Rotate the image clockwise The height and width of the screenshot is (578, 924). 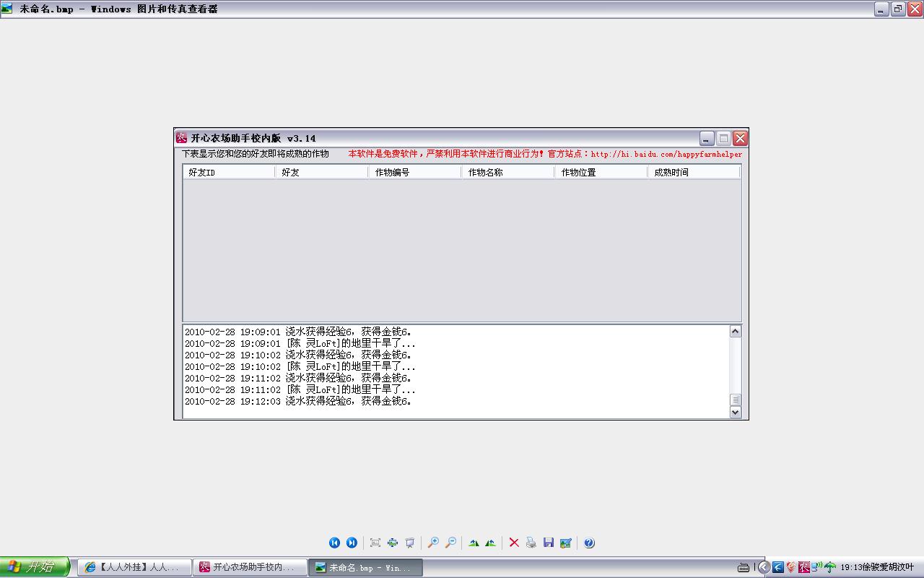pos(474,543)
